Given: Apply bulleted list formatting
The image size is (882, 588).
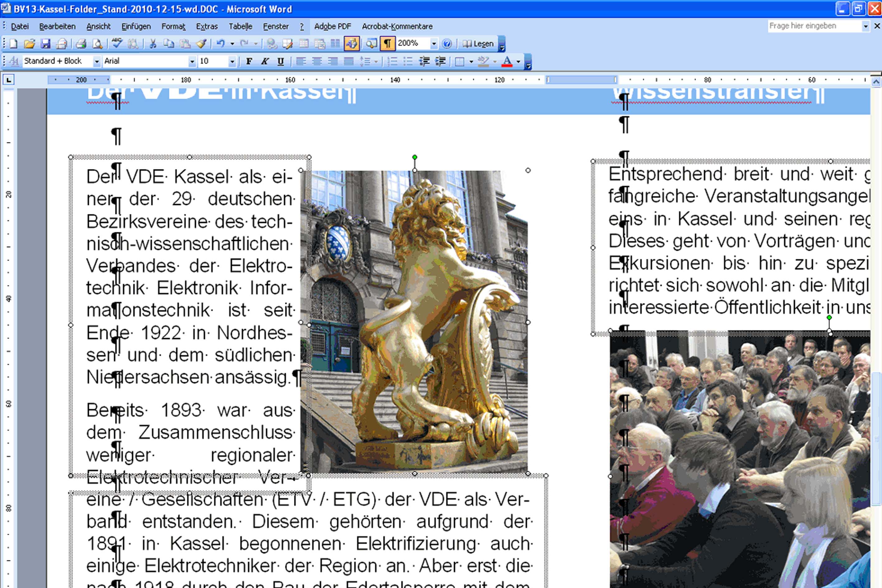Looking at the screenshot, I should pos(408,61).
